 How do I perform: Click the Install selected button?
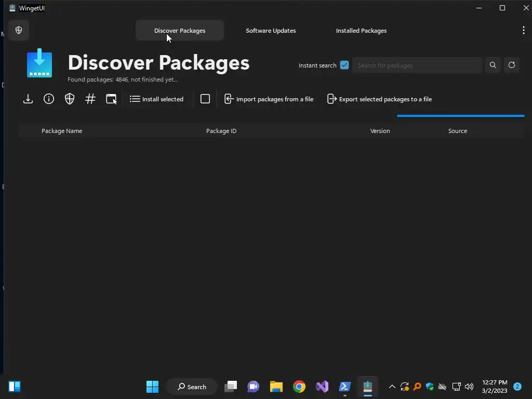click(156, 99)
